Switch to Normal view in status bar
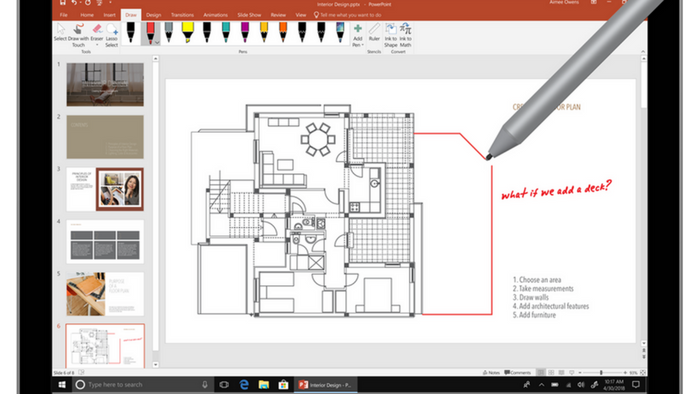 (541, 373)
